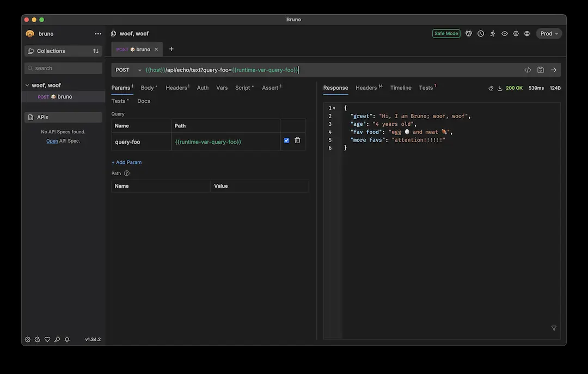Click the v1.34.2 version label
588x374 pixels.
93,340
